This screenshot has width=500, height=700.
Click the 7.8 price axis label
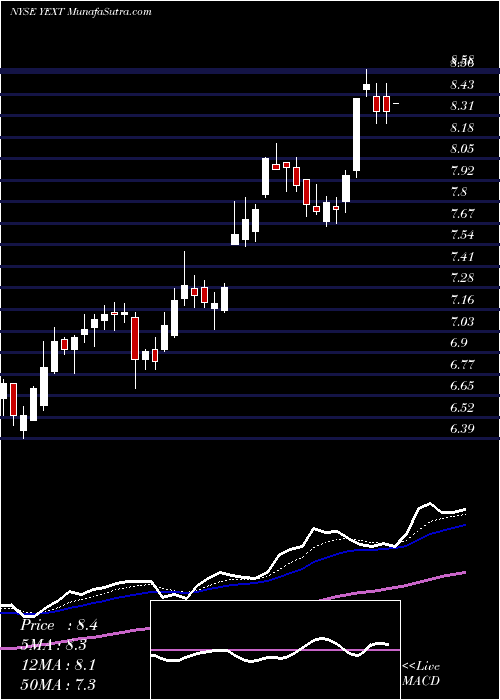pos(459,192)
